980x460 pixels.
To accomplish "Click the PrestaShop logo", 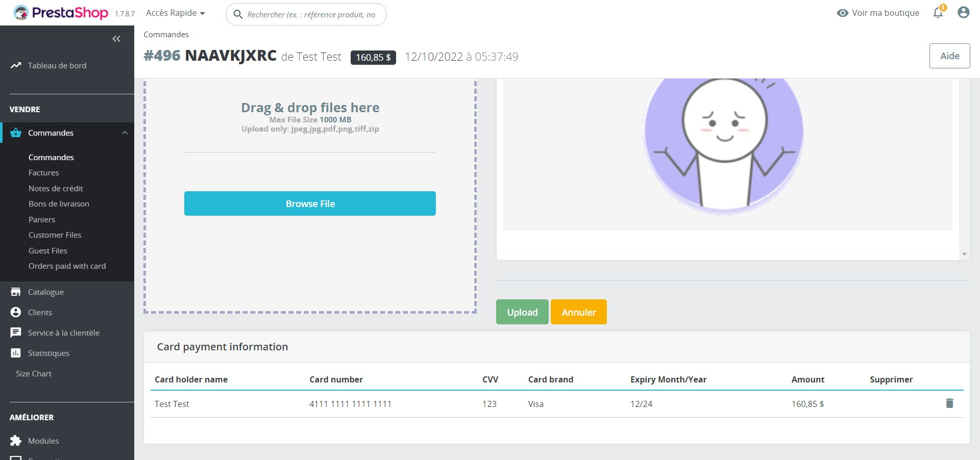I will (x=61, y=13).
